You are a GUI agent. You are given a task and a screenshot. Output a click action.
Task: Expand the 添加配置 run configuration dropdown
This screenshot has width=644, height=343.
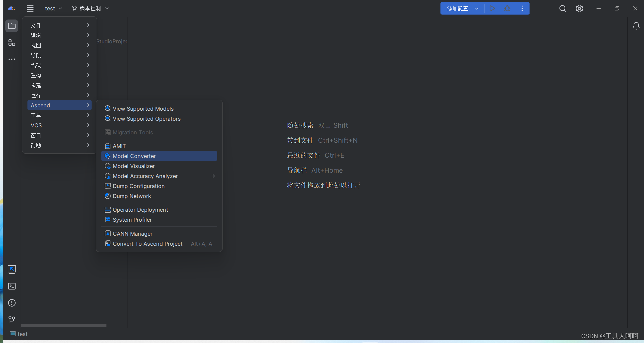click(462, 9)
